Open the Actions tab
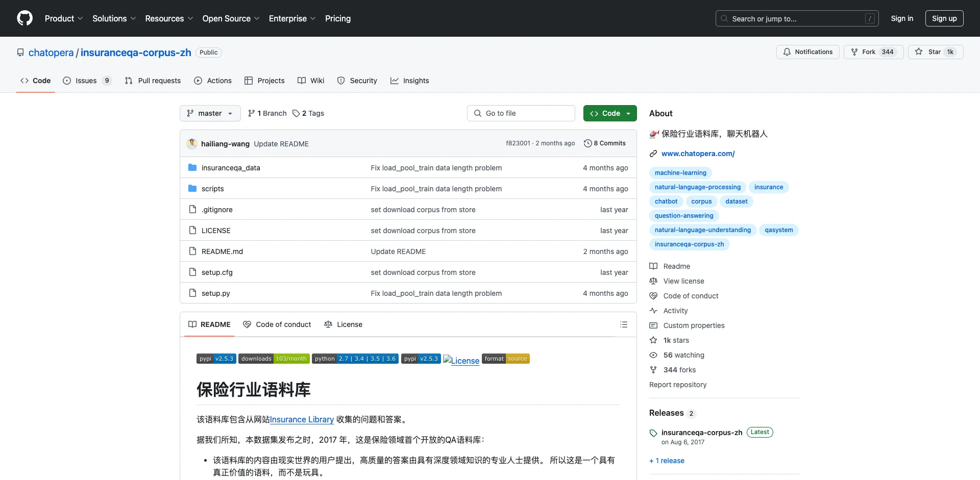This screenshot has height=480, width=980. point(213,81)
